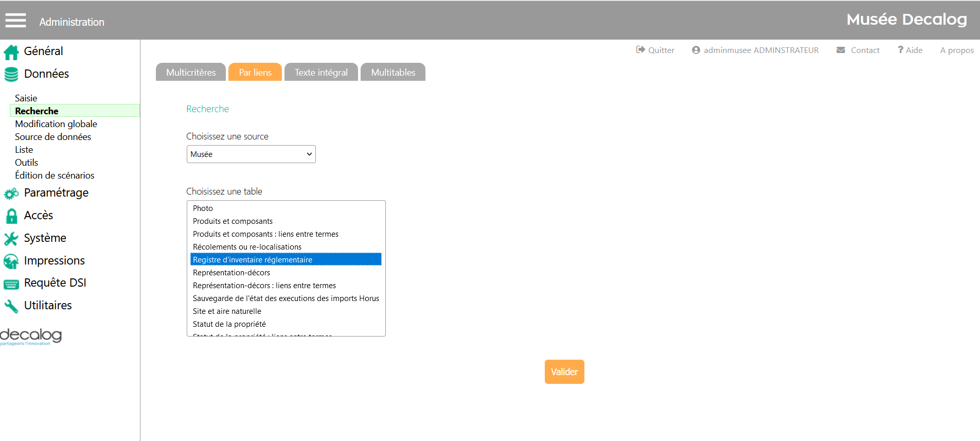Open the Texte intégral tab

coord(321,73)
